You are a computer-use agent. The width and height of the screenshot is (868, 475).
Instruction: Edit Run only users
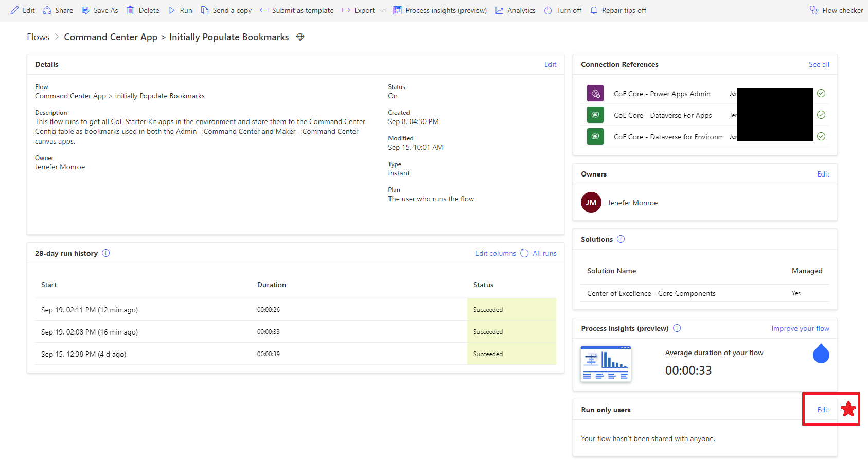tap(822, 409)
